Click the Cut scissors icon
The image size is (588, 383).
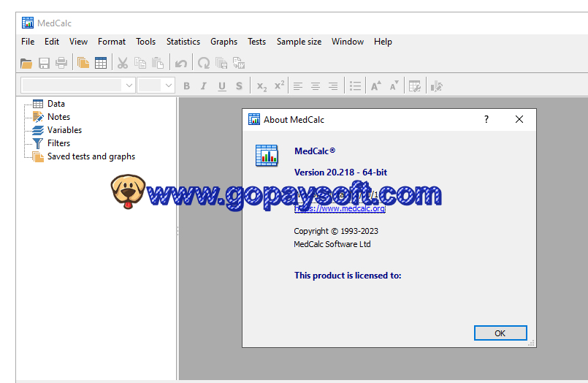(123, 63)
